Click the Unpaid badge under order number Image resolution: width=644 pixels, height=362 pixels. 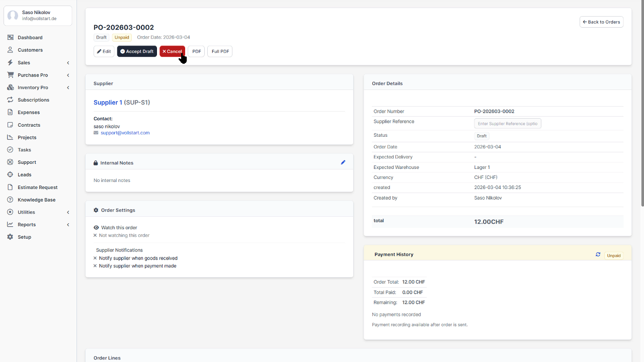[x=122, y=37]
